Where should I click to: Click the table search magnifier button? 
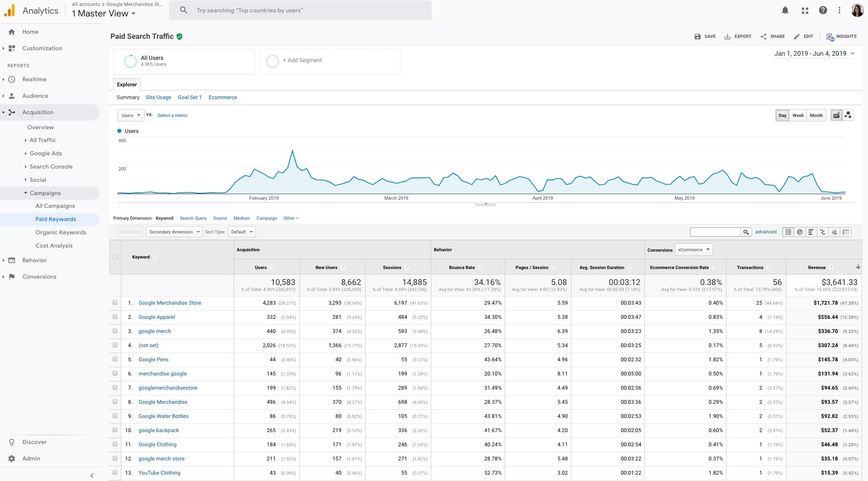click(x=746, y=232)
